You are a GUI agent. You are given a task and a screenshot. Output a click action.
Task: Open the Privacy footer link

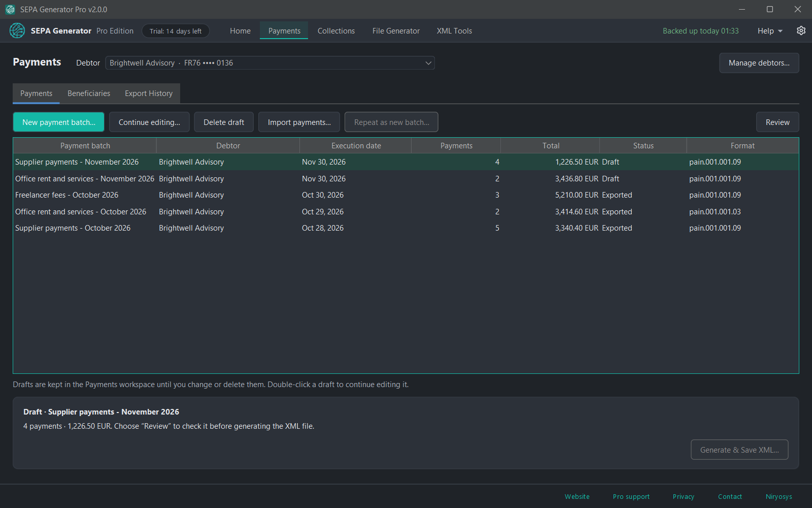click(683, 497)
